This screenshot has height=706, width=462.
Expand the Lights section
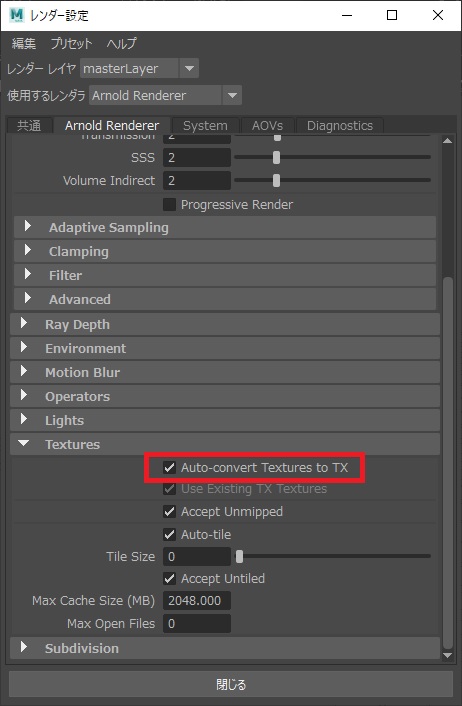tap(225, 420)
